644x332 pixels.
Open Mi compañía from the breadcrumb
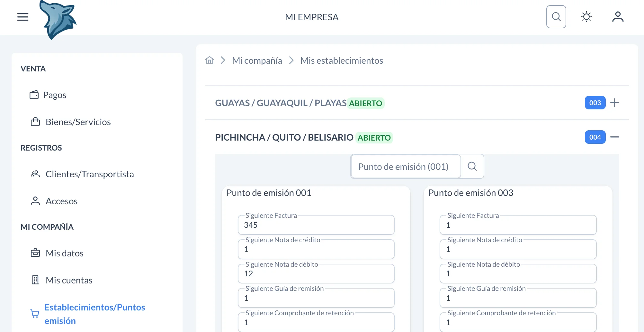coord(257,60)
